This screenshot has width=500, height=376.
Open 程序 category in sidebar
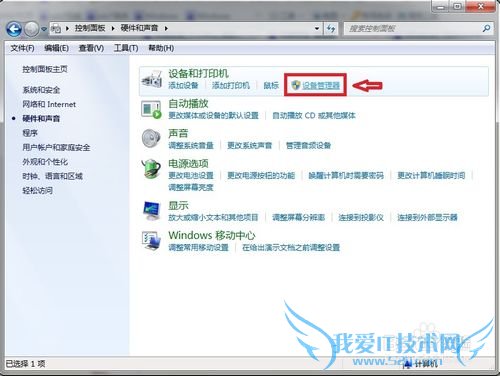point(30,133)
